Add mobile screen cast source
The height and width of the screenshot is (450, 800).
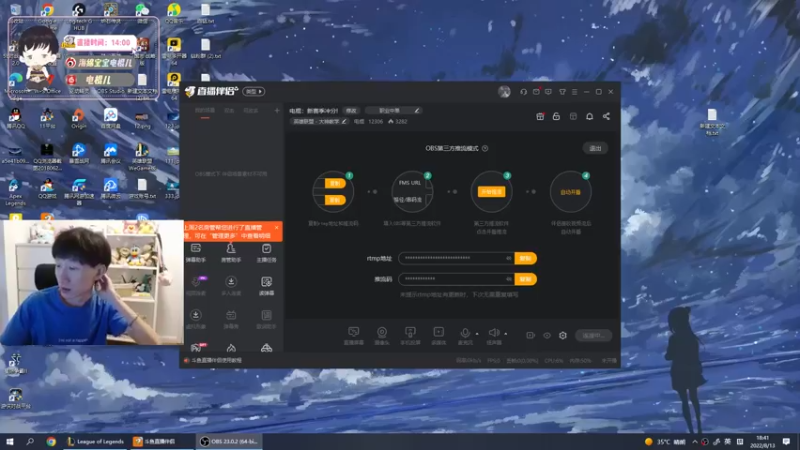click(x=410, y=336)
